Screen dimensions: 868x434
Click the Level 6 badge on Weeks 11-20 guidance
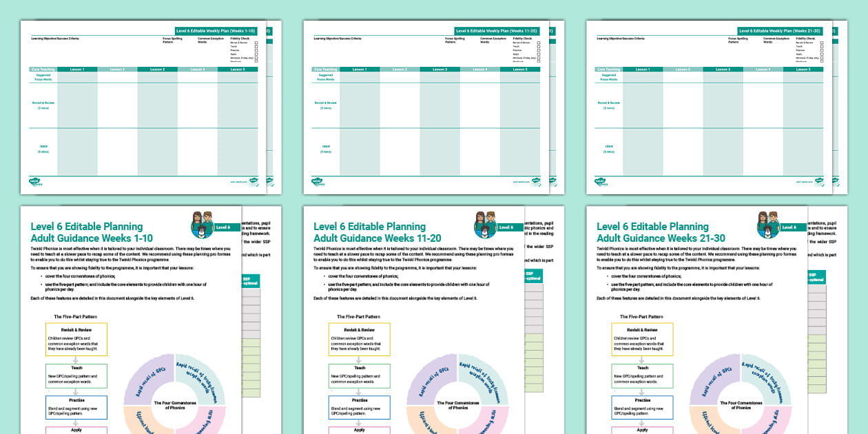(x=506, y=227)
